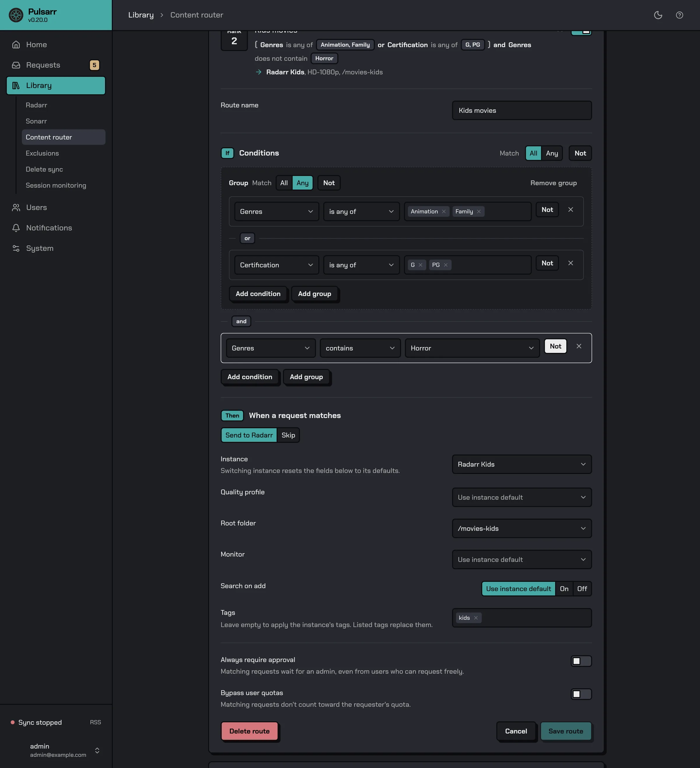Image resolution: width=700 pixels, height=768 pixels.
Task: Remove the PG certification chip
Action: coord(446,265)
